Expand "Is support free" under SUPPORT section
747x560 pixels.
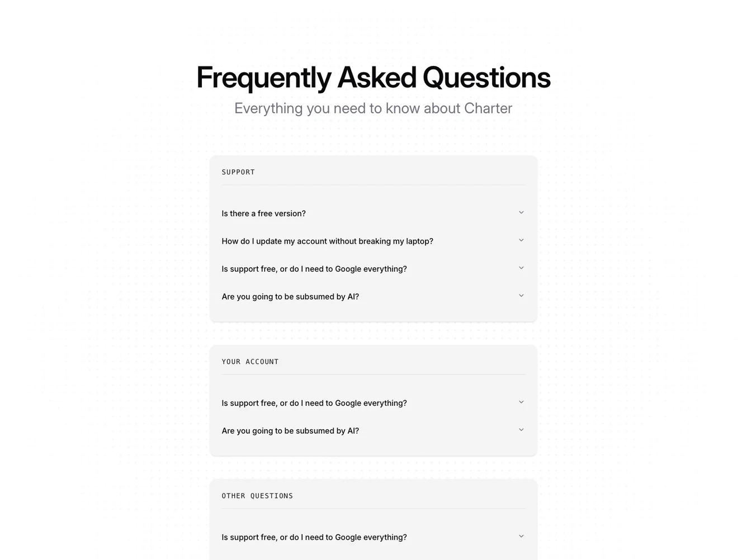click(521, 268)
